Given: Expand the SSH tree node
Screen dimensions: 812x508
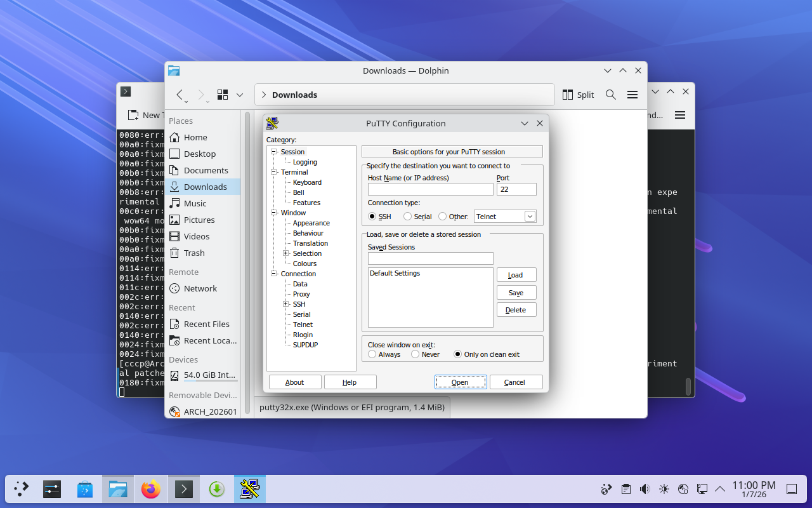Looking at the screenshot, I should click(x=286, y=304).
